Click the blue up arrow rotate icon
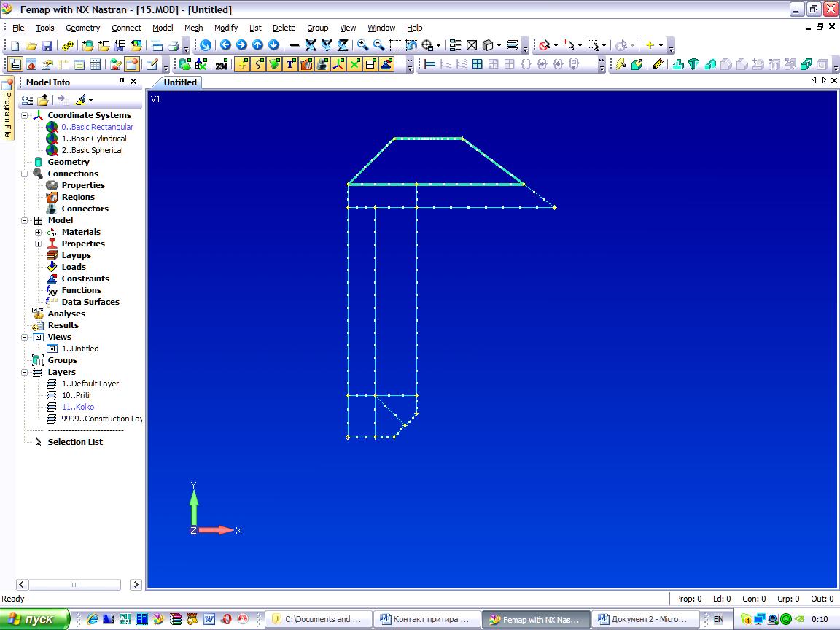This screenshot has width=840, height=630. point(257,45)
